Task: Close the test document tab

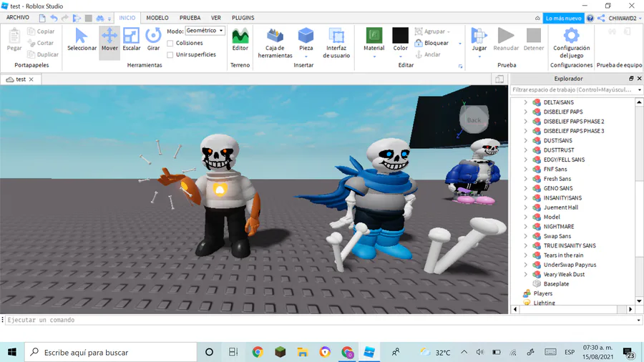Action: [x=31, y=79]
